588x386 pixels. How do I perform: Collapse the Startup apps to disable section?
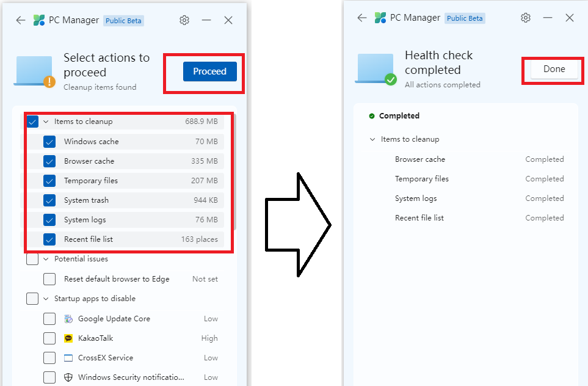pyautogui.click(x=46, y=299)
